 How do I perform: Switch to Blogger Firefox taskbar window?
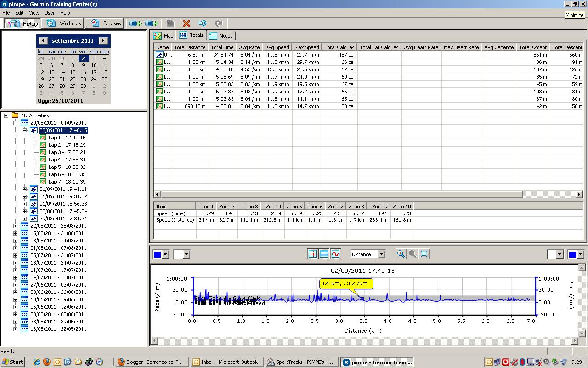tap(152, 362)
